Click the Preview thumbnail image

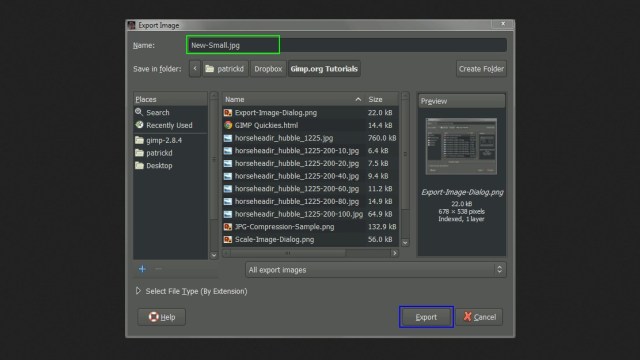tap(461, 146)
